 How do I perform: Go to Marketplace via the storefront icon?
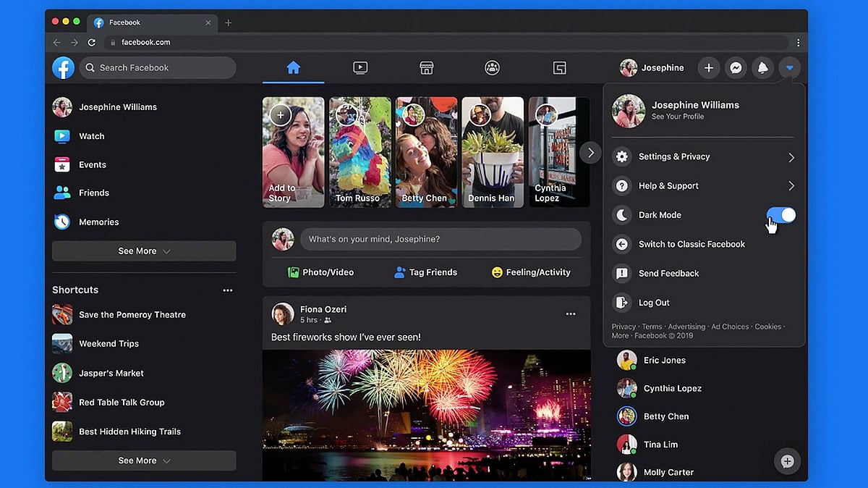tap(426, 68)
